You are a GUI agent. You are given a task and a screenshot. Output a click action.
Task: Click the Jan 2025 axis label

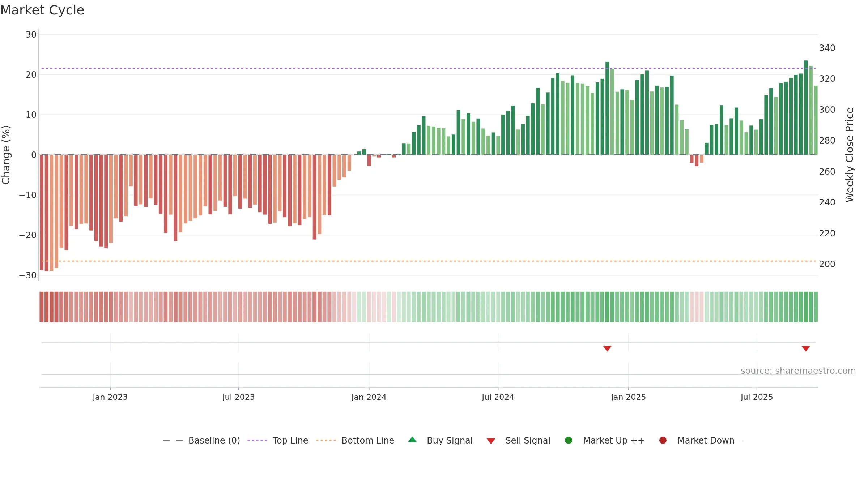click(x=628, y=397)
